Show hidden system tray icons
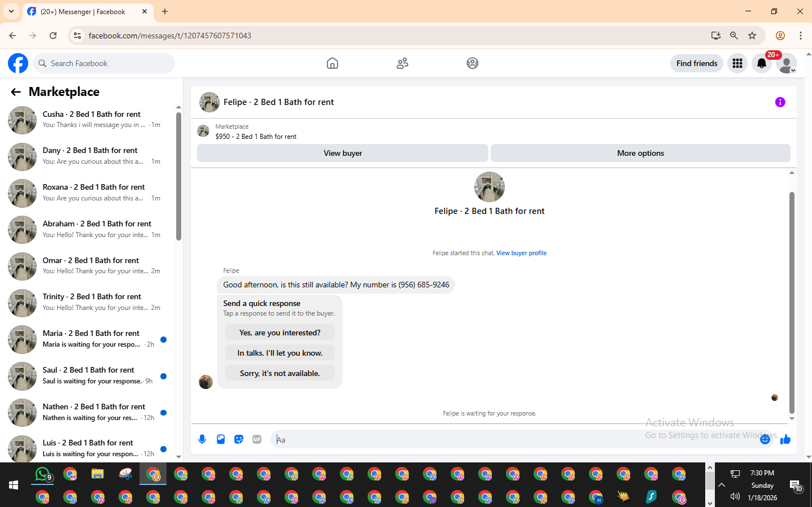The image size is (812, 507). coord(722,485)
